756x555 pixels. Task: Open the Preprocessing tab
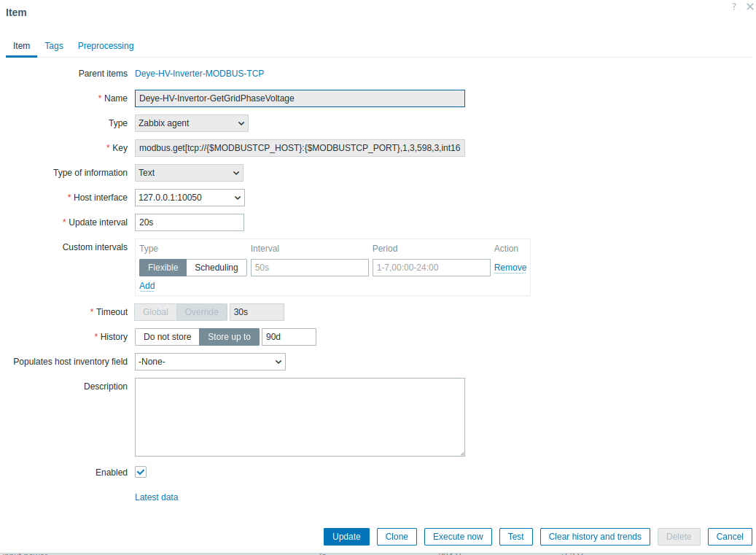[x=106, y=46]
